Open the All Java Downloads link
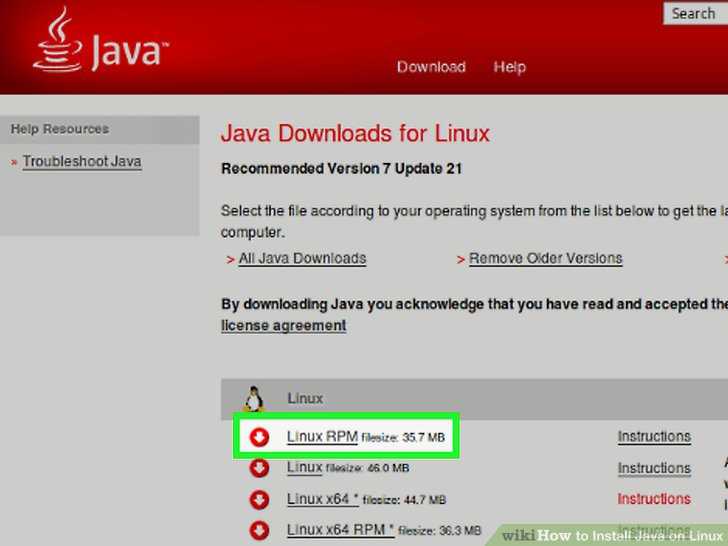Image resolution: width=728 pixels, height=546 pixels. pos(302,258)
